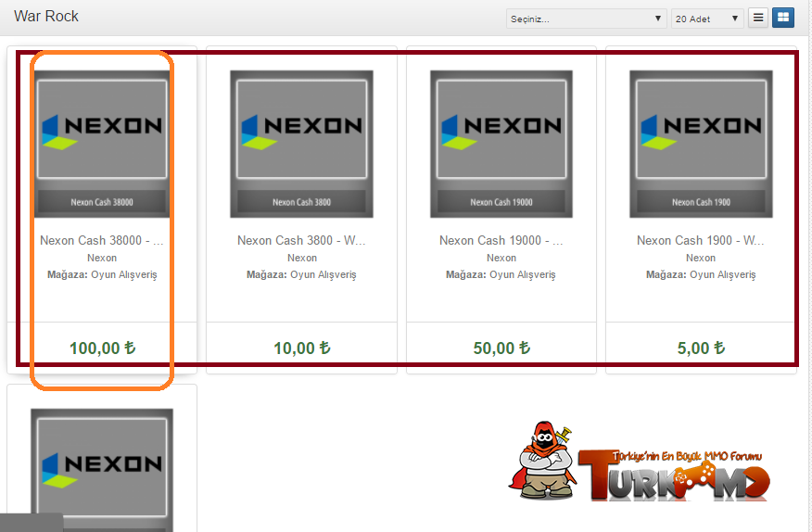Open the 20 Adet per-page dropdown
812x532 pixels.
(x=707, y=19)
